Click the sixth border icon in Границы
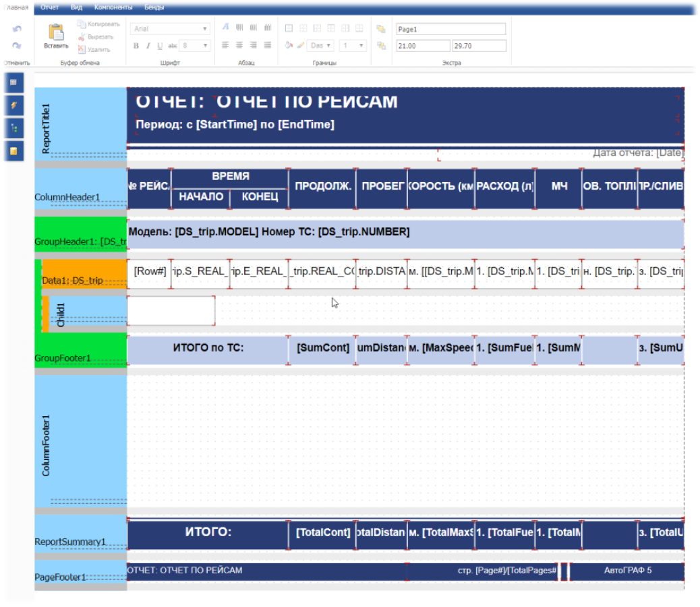The height and width of the screenshot is (607, 700). [x=359, y=28]
